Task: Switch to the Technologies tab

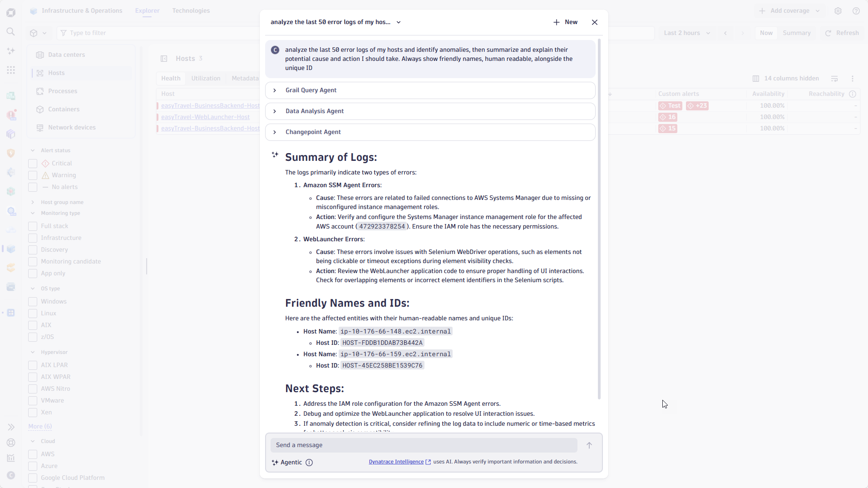Action: (191, 10)
